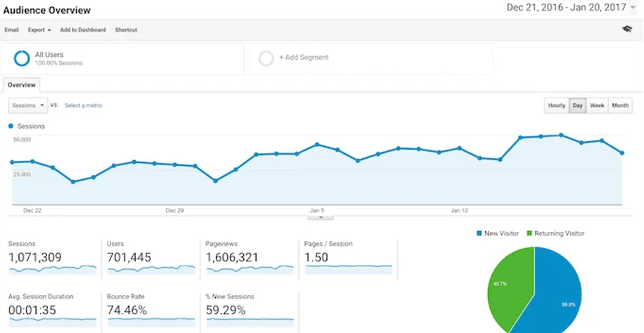Click the blue New Visitor legend swatch
Viewport: 644px width, 333px height.
pyautogui.click(x=479, y=233)
